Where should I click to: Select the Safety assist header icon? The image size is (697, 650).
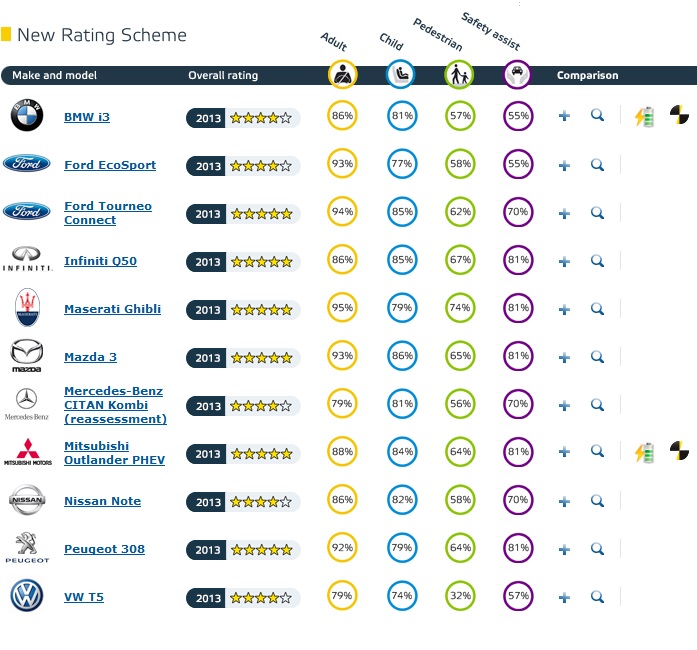click(517, 74)
